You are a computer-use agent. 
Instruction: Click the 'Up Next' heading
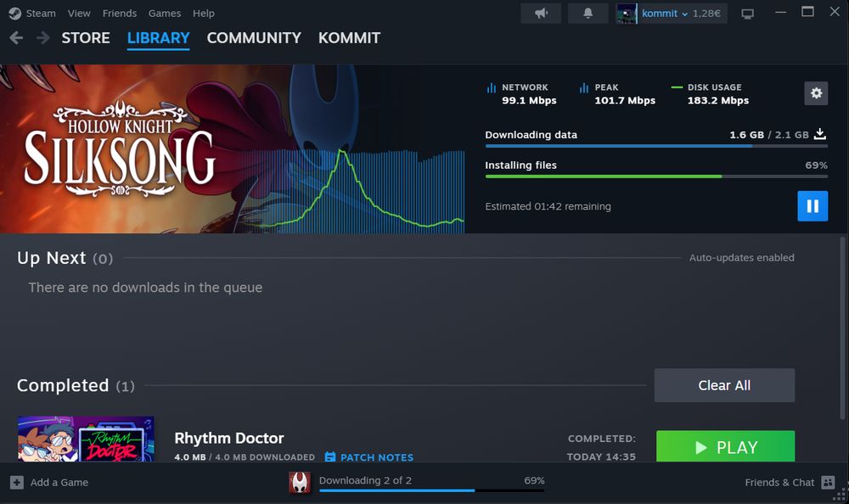point(52,258)
